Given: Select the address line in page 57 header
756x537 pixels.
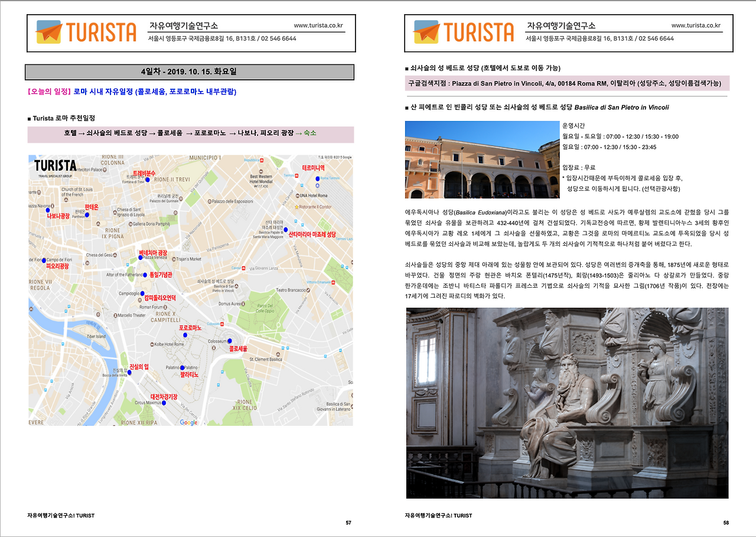Looking at the screenshot, I should (x=222, y=38).
